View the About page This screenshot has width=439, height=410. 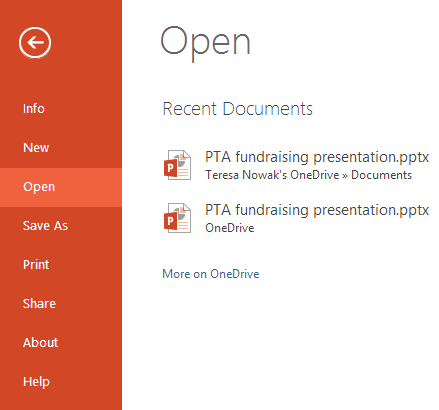point(41,343)
